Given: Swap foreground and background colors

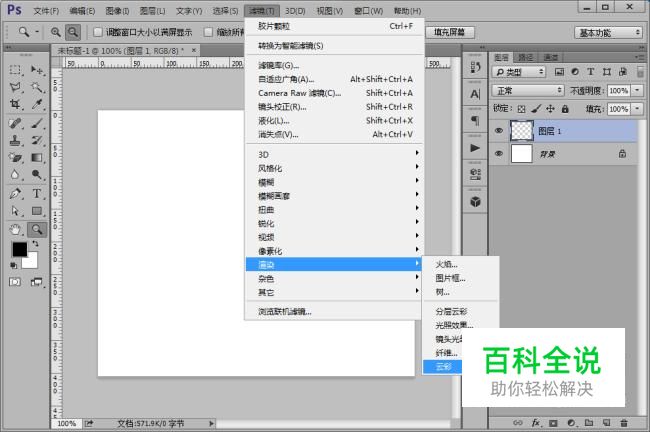Looking at the screenshot, I should [x=36, y=244].
